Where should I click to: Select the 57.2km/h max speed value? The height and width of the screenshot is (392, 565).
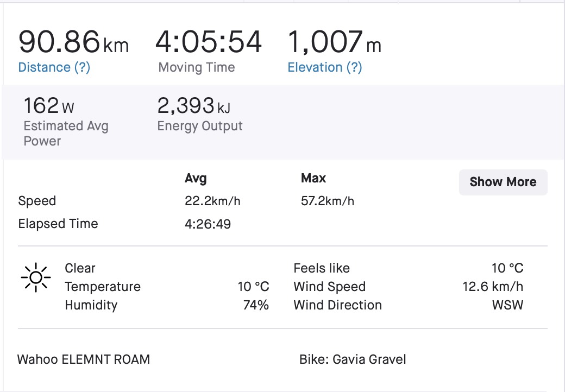(327, 201)
